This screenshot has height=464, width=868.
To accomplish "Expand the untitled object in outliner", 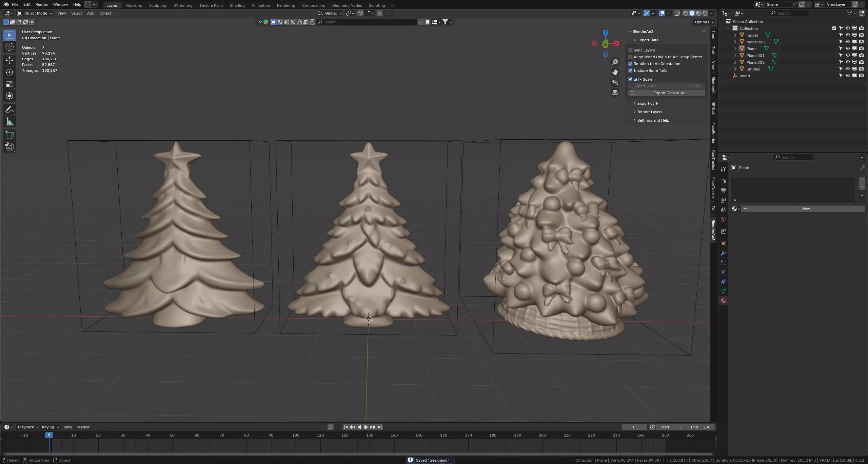I will tap(735, 69).
